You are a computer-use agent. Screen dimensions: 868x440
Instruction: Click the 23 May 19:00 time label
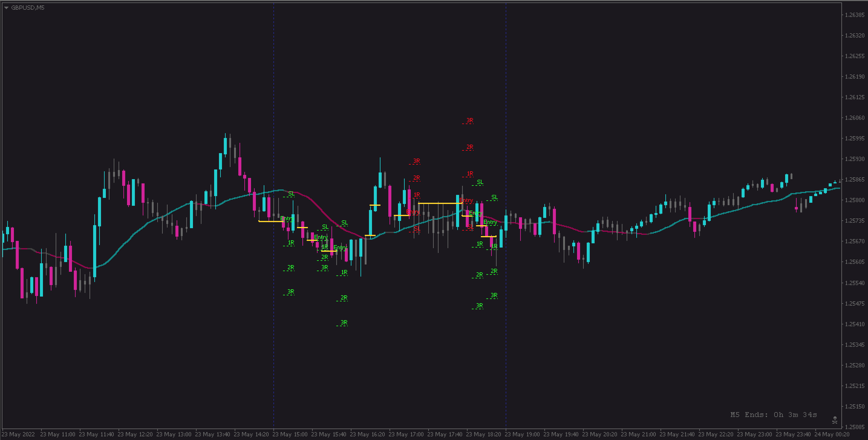522,434
